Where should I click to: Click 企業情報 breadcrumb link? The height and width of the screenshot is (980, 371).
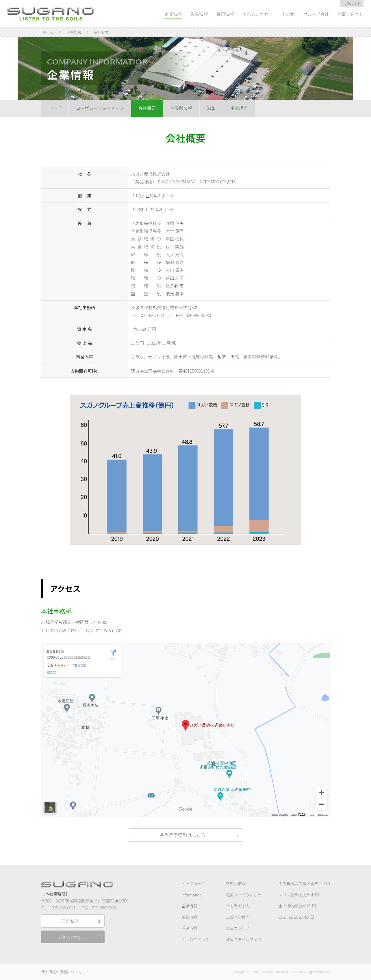(74, 32)
